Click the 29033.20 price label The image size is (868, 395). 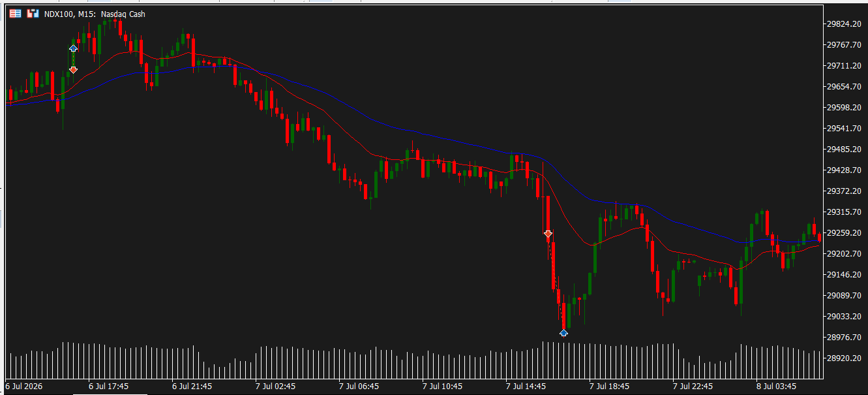click(x=844, y=317)
